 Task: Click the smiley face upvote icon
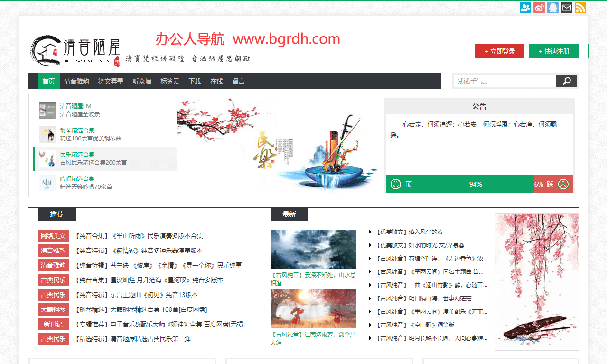point(396,184)
